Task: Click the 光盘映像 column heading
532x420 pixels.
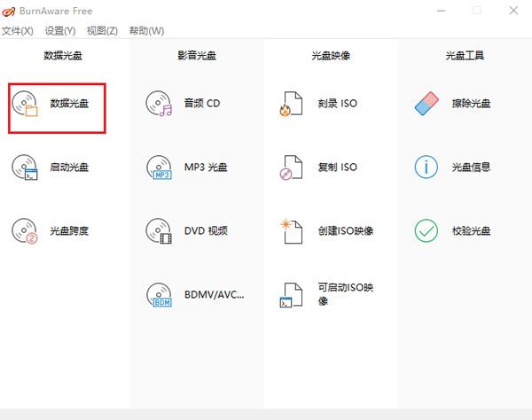Action: (x=331, y=56)
